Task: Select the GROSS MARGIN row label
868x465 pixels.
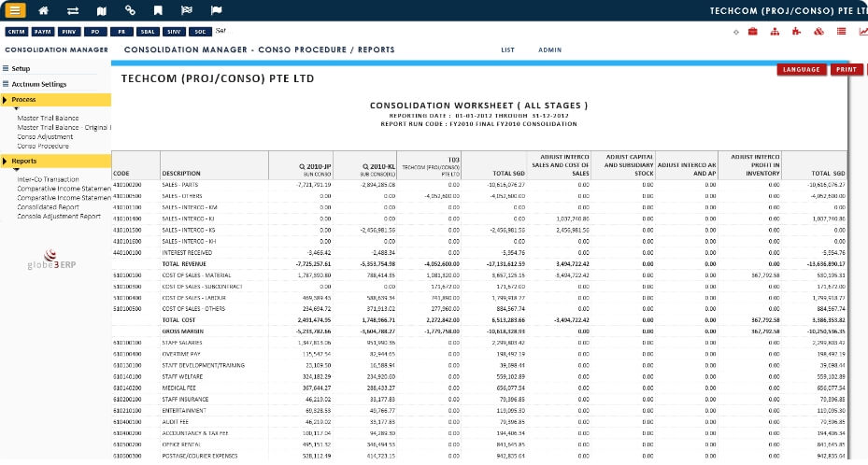Action: pyautogui.click(x=183, y=331)
